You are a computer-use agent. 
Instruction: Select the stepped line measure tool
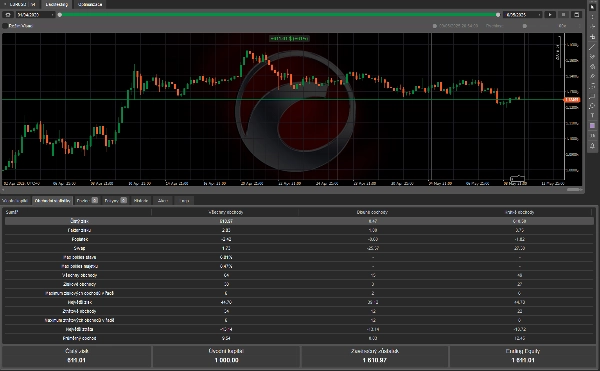[x=592, y=96]
